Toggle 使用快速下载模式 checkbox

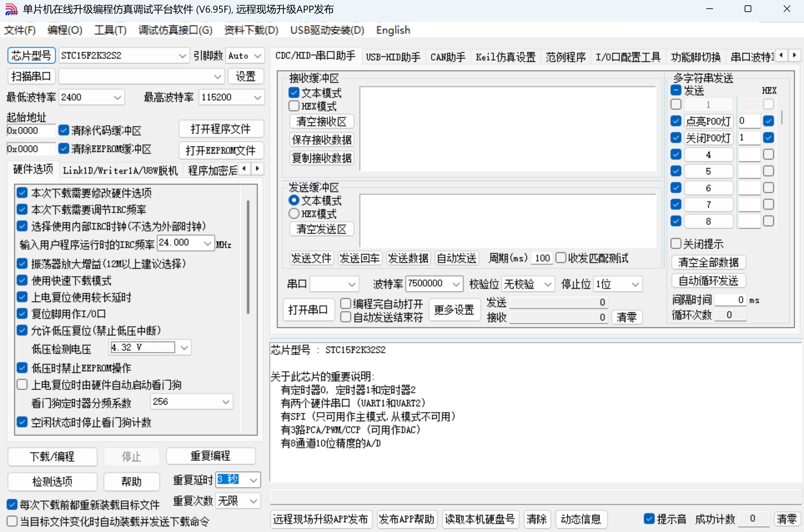pos(22,280)
